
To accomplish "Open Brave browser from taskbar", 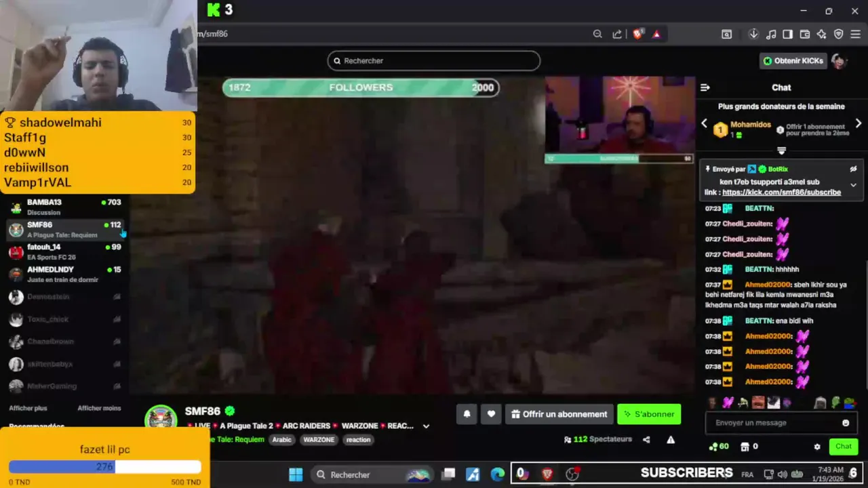I will (x=547, y=474).
